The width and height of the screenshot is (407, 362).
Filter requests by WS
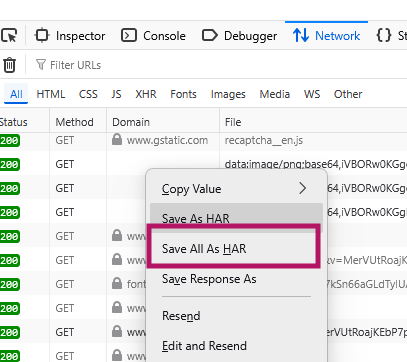tap(312, 94)
